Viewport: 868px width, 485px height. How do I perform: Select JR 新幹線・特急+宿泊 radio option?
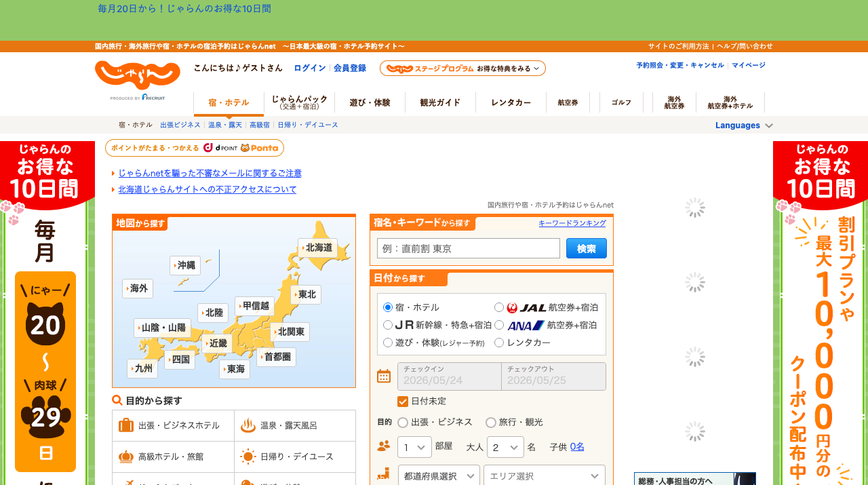tap(388, 325)
